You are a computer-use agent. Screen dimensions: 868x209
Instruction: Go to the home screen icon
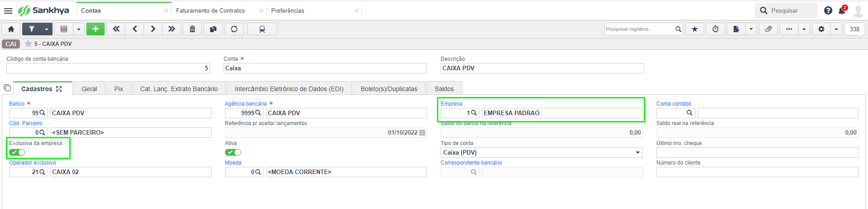[x=11, y=29]
